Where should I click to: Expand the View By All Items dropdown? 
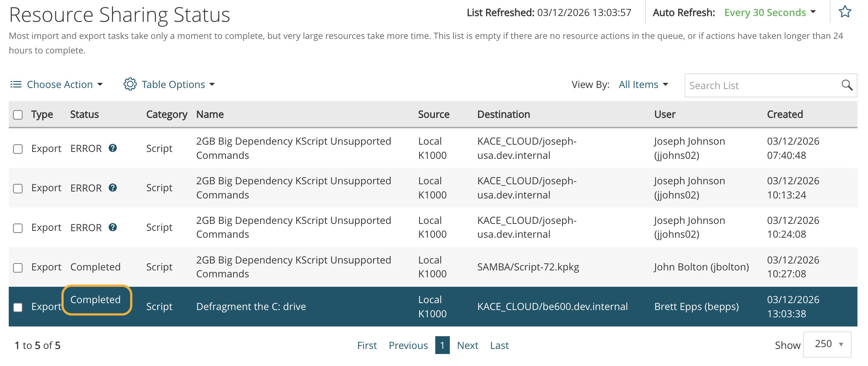point(643,85)
